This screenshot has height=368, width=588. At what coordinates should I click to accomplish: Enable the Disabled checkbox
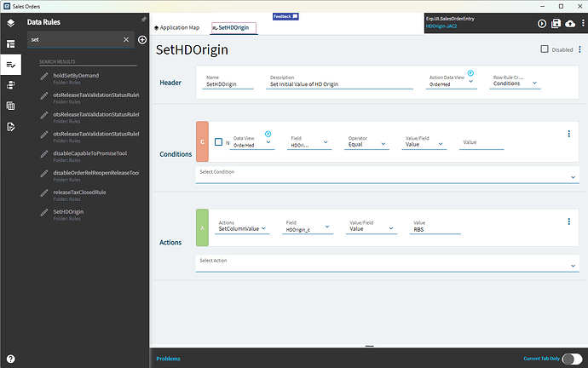point(545,49)
